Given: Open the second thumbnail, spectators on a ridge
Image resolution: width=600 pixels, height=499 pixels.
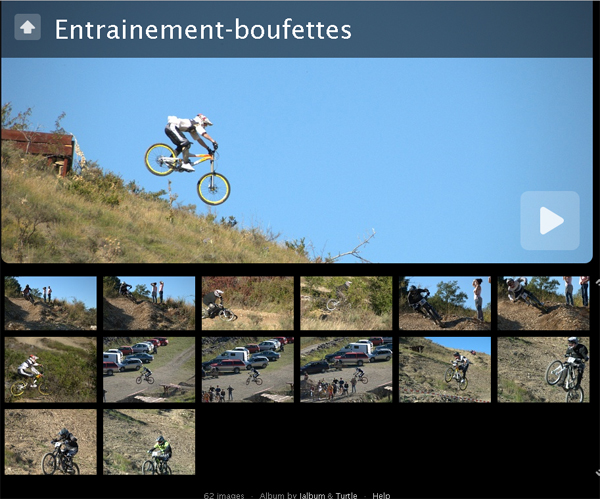Looking at the screenshot, I should 149,303.
